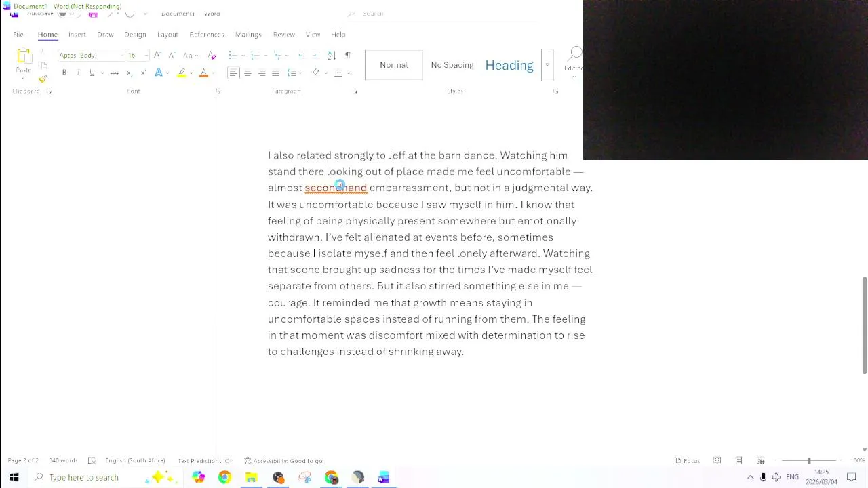
Task: Switch to the Layout tab
Action: point(167,34)
